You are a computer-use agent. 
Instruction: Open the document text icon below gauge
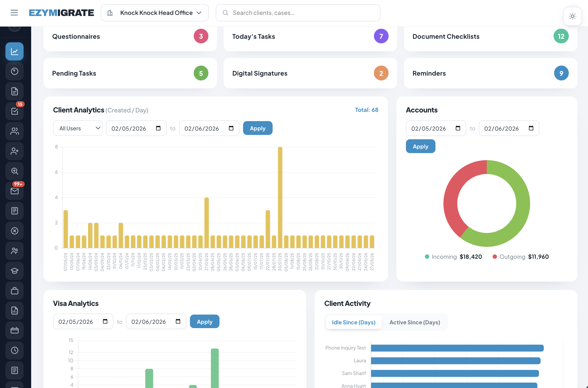point(15,91)
